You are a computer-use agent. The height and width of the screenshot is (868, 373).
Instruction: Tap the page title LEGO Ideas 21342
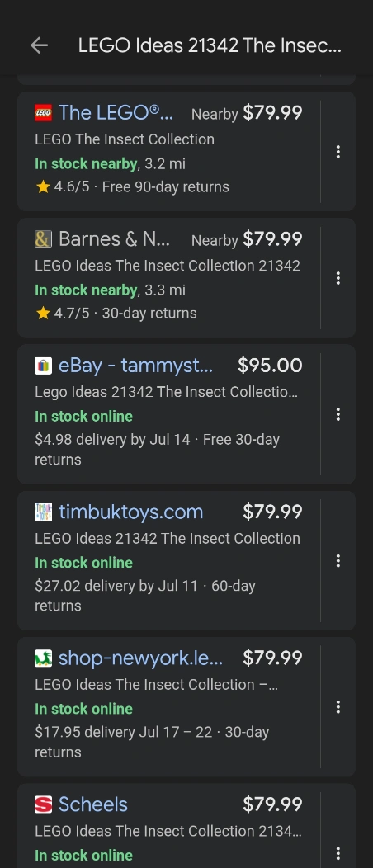(210, 45)
